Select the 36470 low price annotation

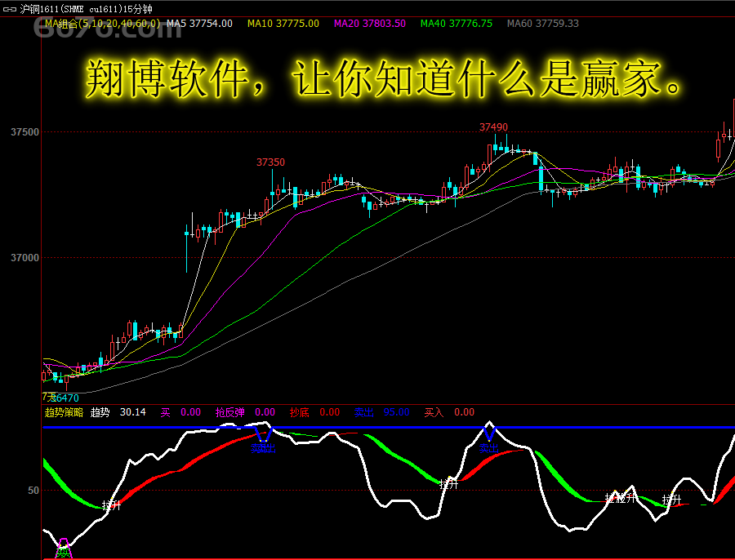65,398
